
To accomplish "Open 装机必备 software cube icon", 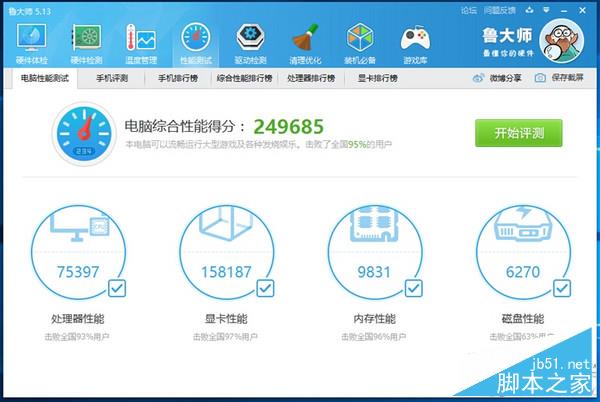I will 360,37.
